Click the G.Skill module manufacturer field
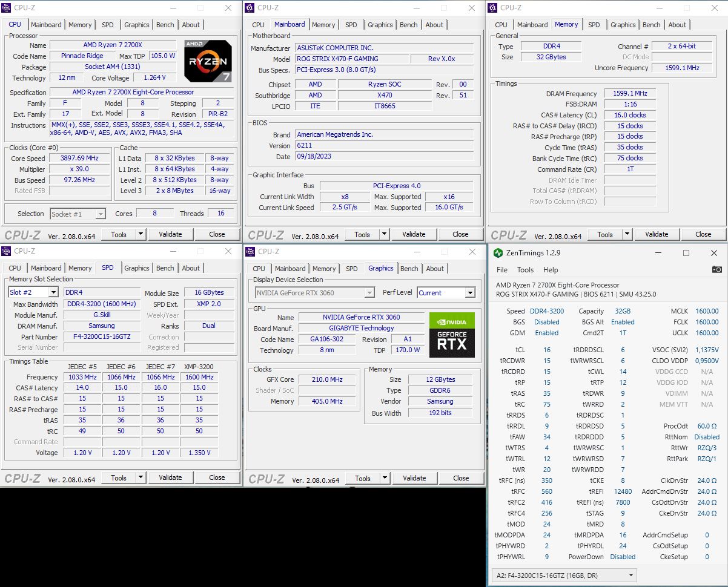This screenshot has height=587, width=728. pyautogui.click(x=102, y=315)
